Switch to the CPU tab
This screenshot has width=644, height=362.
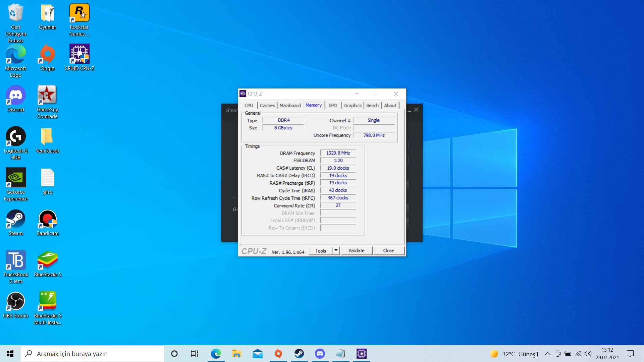tap(249, 106)
